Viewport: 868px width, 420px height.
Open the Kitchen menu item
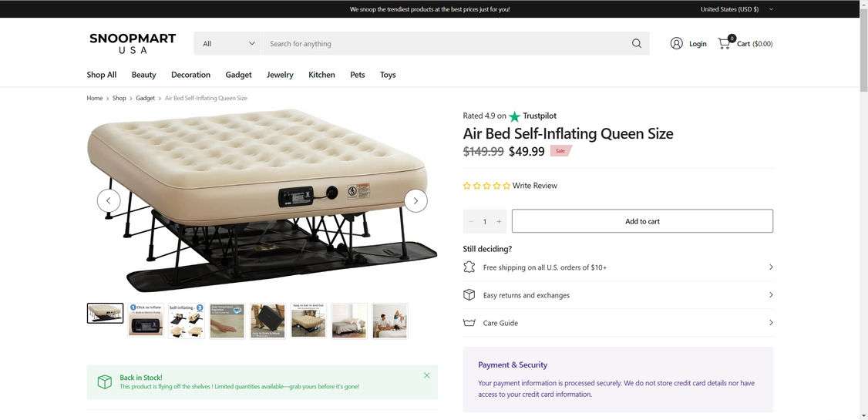321,75
